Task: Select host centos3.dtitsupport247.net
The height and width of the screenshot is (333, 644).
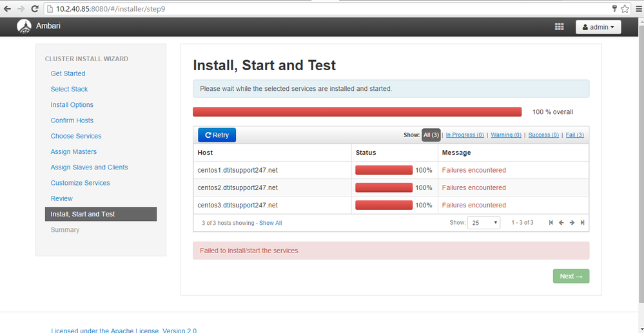Action: click(237, 205)
